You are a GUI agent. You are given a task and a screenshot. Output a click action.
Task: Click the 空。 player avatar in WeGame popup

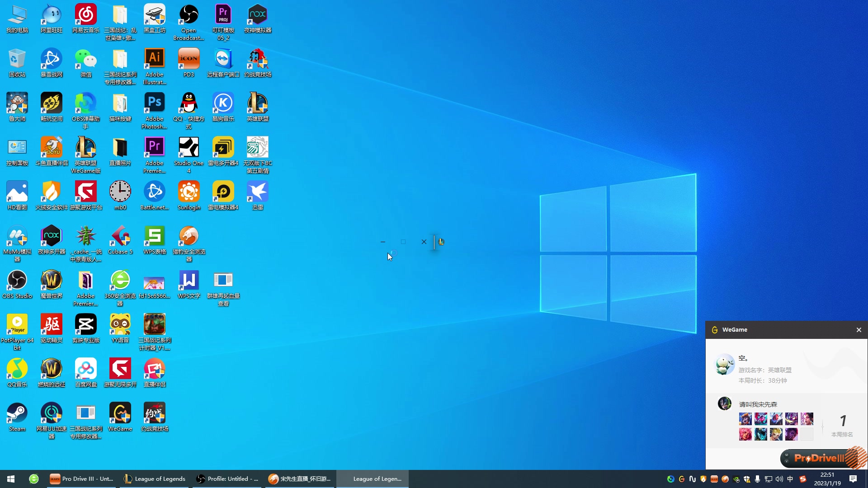click(x=724, y=365)
